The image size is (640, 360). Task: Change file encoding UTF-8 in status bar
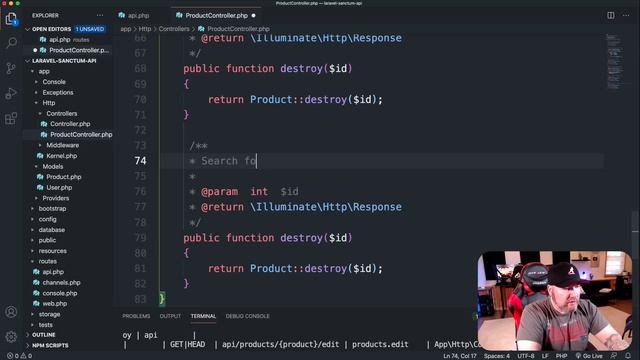(x=526, y=356)
